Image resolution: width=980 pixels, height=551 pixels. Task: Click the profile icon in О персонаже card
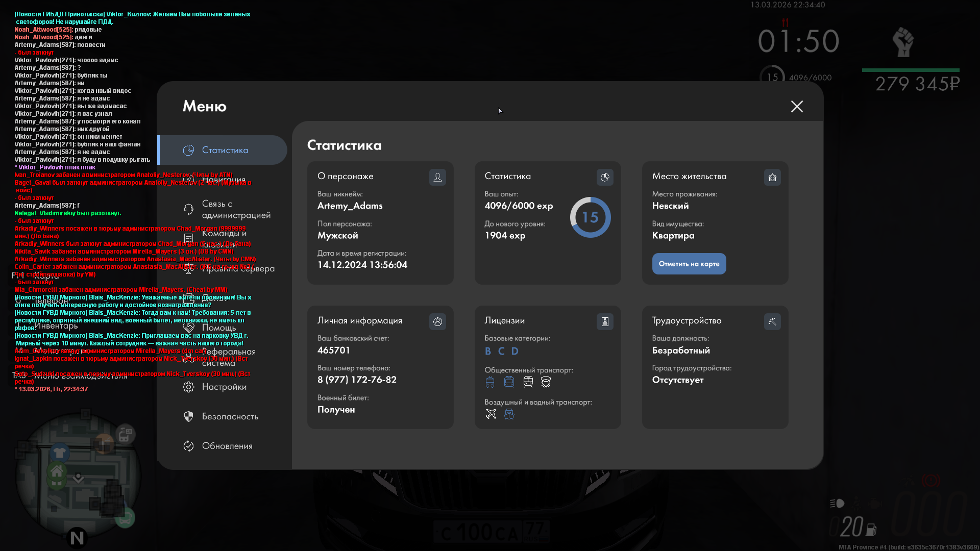pyautogui.click(x=437, y=177)
